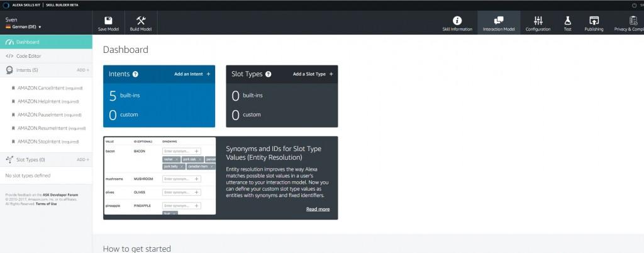644x253 pixels.
Task: Open the Test flask icon
Action: 567,20
